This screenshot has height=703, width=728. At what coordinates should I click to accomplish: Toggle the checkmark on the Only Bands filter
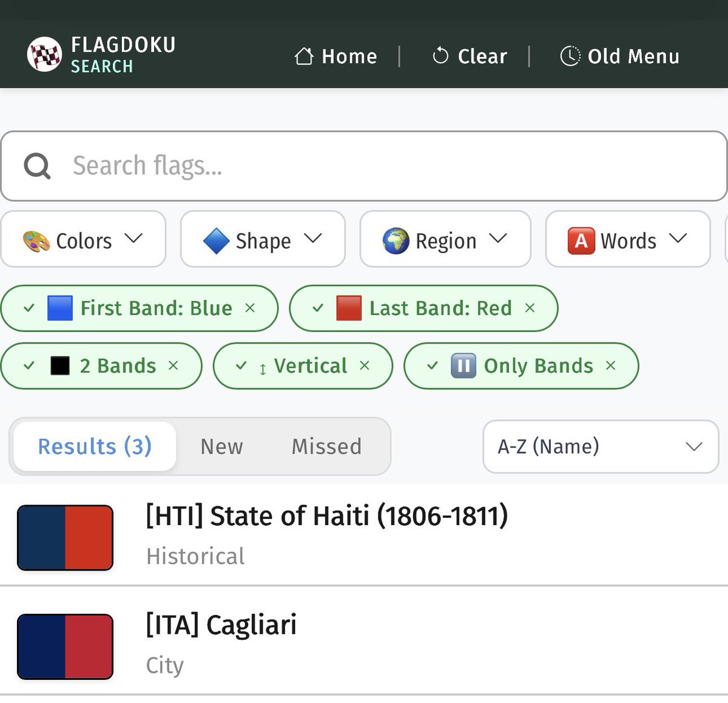tap(432, 366)
